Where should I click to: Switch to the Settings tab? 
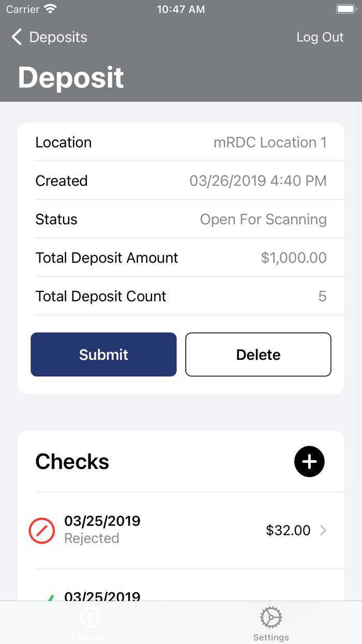(x=270, y=623)
